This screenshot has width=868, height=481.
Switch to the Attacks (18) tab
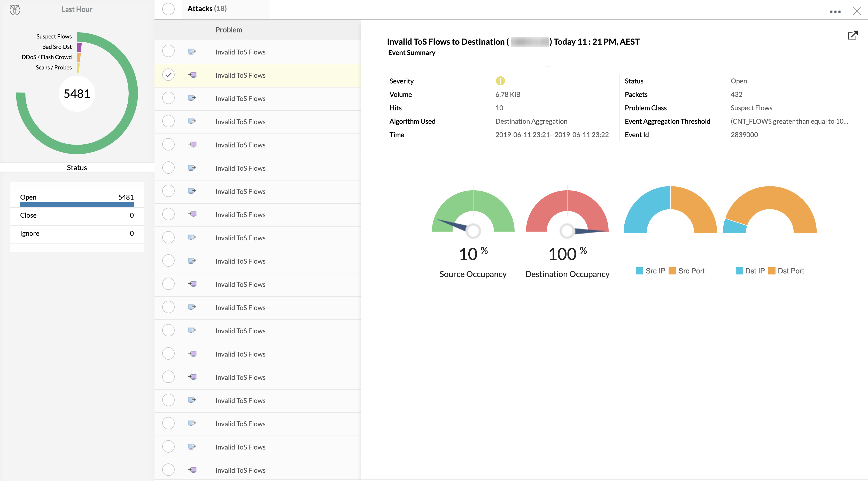(207, 9)
